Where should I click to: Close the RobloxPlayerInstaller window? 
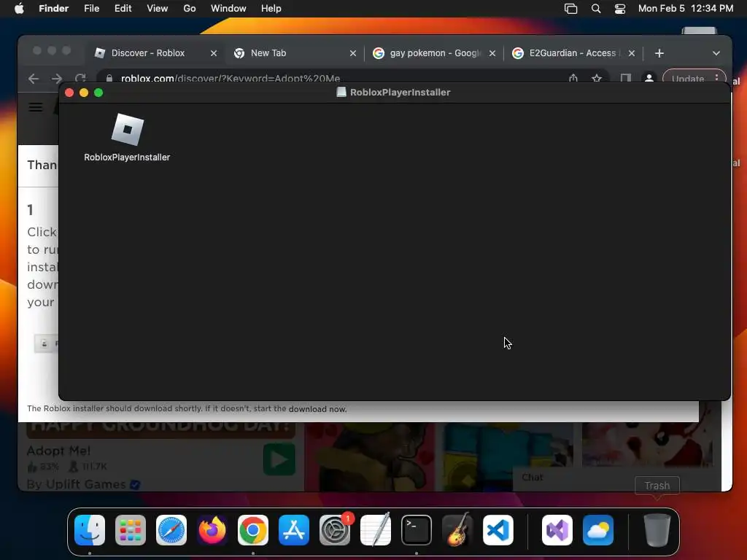[69, 93]
